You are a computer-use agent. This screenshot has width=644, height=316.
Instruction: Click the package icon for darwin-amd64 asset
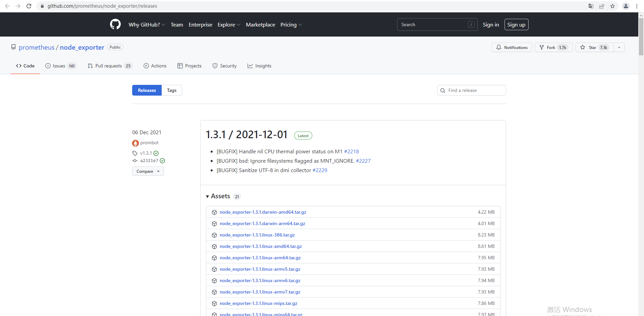point(214,212)
